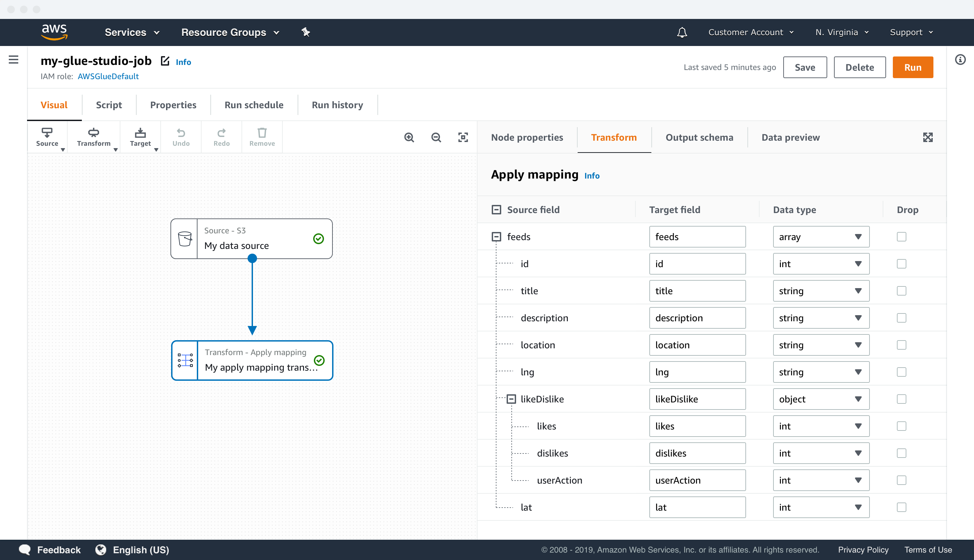Tick the Drop checkbox for likeDislike

[x=901, y=399]
